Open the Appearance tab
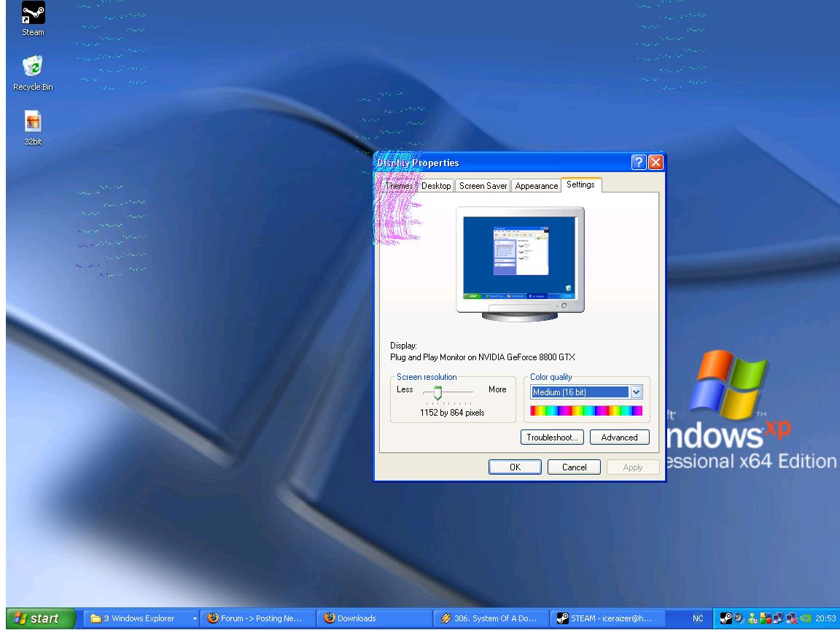This screenshot has width=840, height=630. pos(536,186)
